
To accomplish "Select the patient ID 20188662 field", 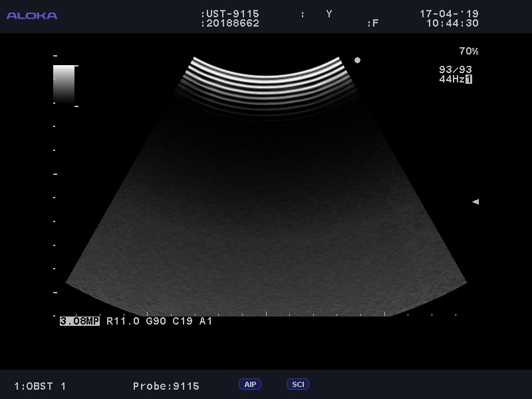I will point(232,23).
